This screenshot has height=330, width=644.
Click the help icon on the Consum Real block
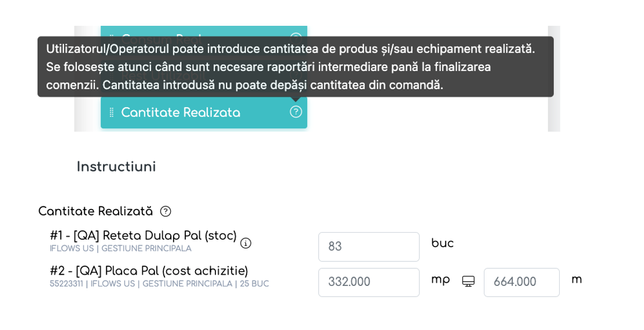pyautogui.click(x=296, y=34)
